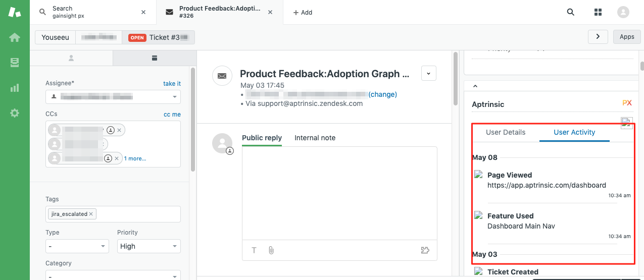This screenshot has height=280, width=644.
Task: Click the cc me link
Action: (172, 115)
